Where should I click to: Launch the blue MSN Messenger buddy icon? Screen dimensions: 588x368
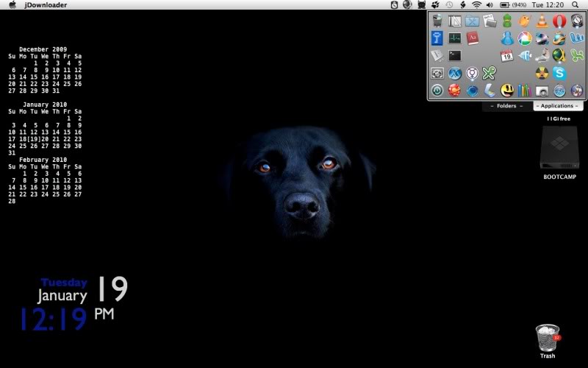click(x=507, y=38)
